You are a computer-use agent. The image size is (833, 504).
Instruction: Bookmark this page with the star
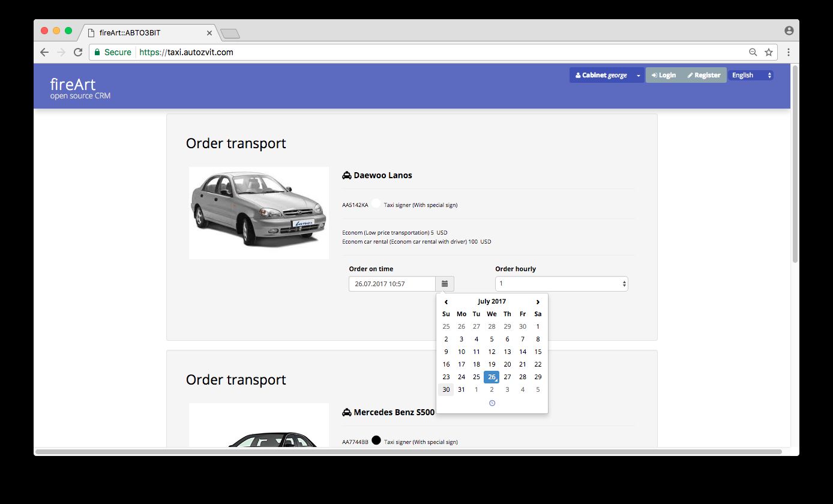[x=769, y=52]
